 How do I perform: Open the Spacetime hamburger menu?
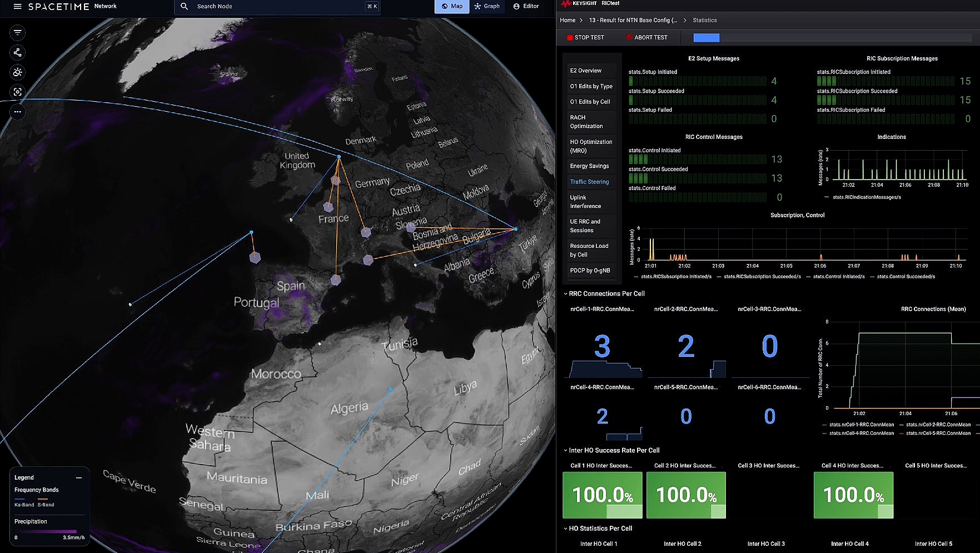[17, 6]
